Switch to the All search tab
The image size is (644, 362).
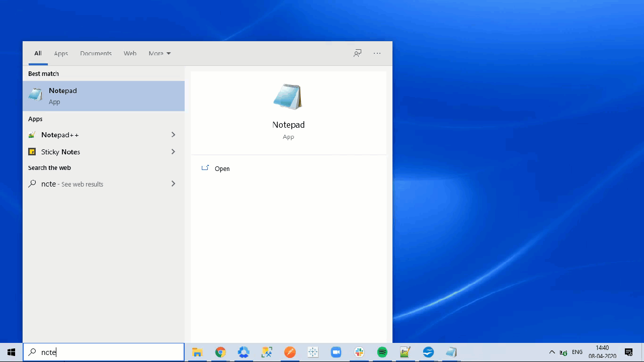point(38,53)
